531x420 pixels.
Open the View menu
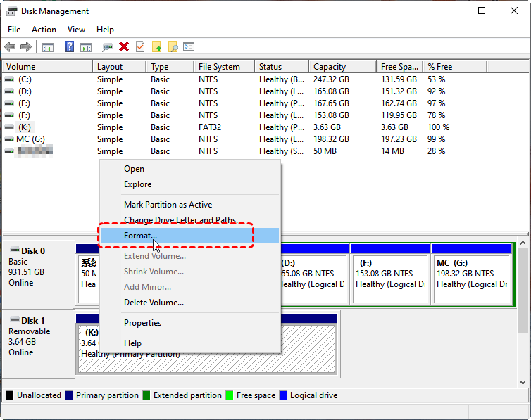pos(76,30)
